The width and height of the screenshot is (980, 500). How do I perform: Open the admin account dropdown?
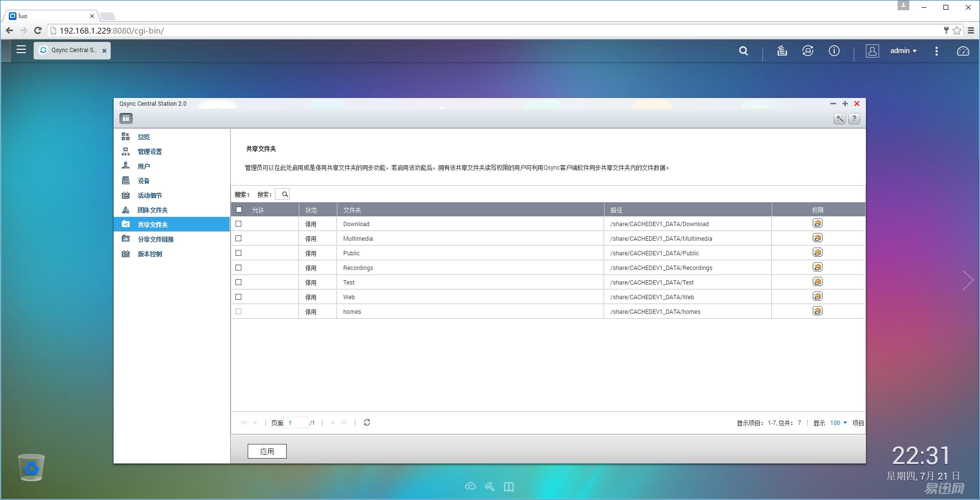click(x=902, y=51)
